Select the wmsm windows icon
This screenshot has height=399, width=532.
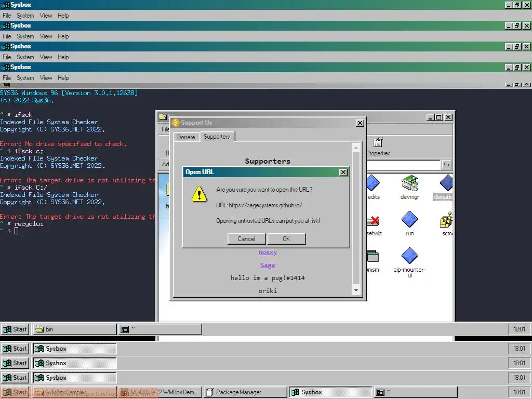tap(373, 261)
